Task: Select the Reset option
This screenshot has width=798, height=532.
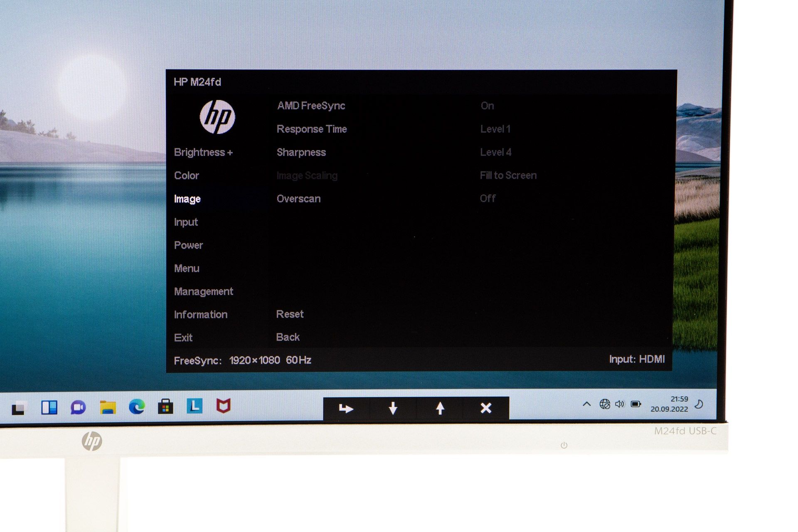Action: 290,314
